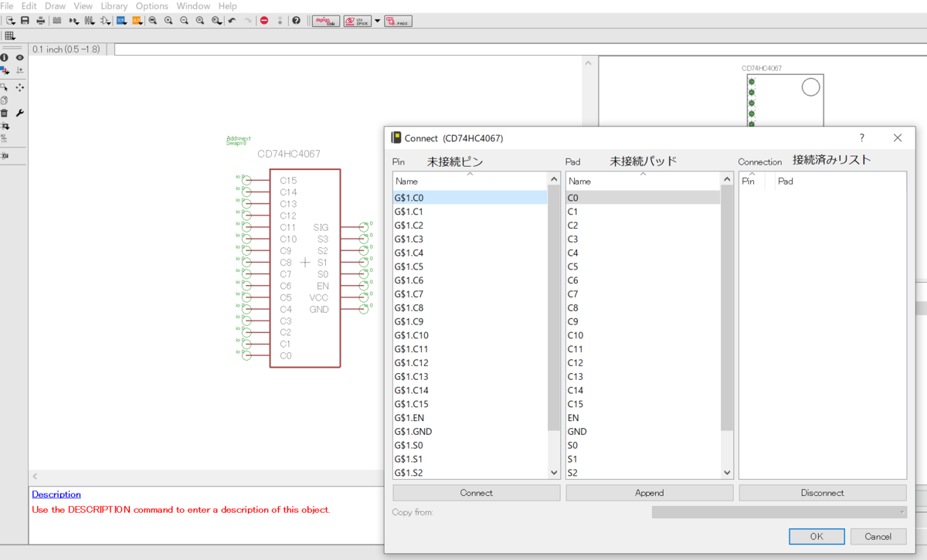Select pin G$1.EN in the Pin list
Screen dimensions: 927x560
(470, 418)
